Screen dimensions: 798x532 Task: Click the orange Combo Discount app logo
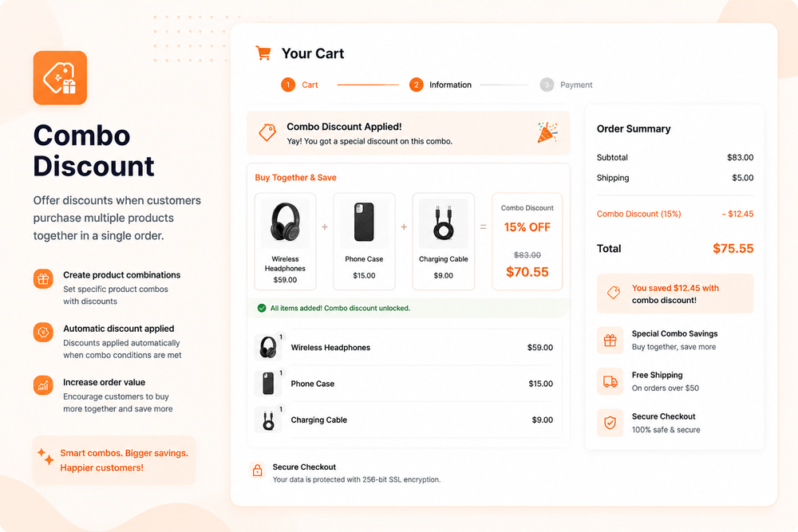pyautogui.click(x=60, y=78)
